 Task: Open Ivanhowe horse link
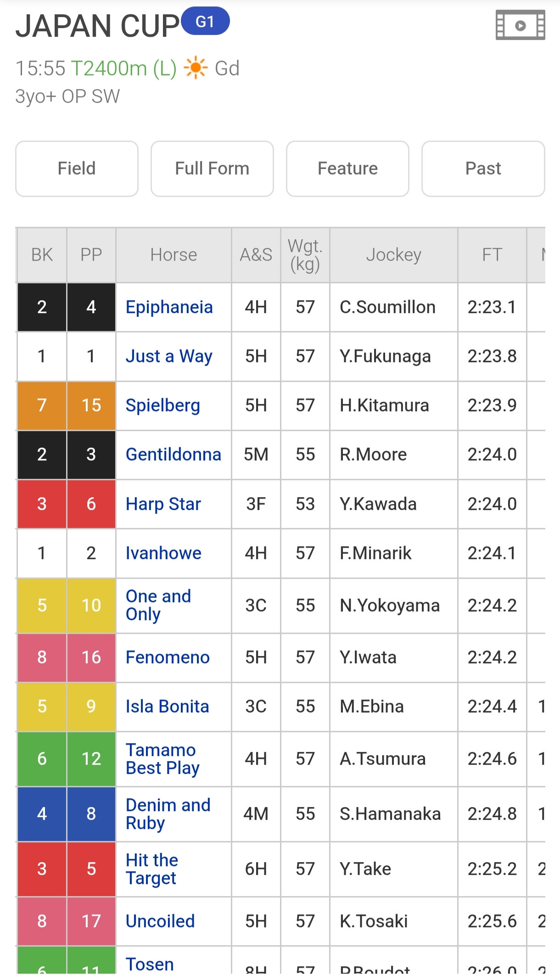coord(163,553)
